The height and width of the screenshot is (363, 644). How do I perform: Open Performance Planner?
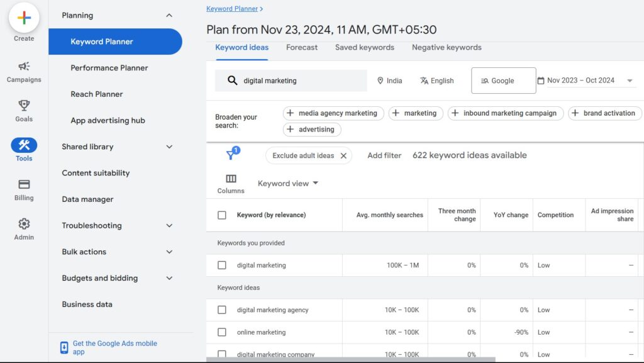[x=109, y=68]
